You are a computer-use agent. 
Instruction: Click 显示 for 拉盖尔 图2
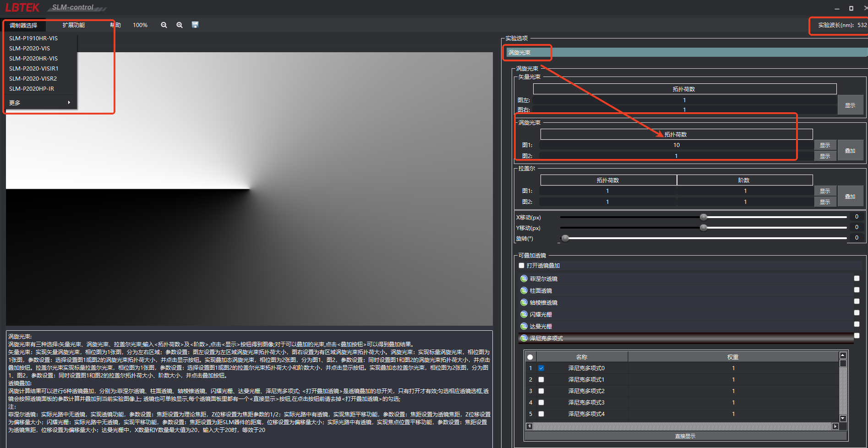(x=825, y=202)
